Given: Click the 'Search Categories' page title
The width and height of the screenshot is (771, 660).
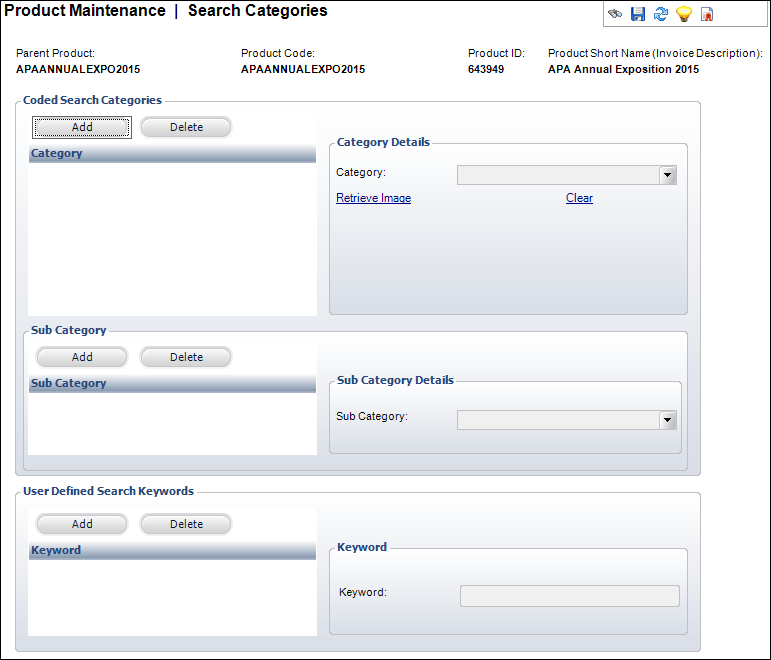Looking at the screenshot, I should pos(258,11).
